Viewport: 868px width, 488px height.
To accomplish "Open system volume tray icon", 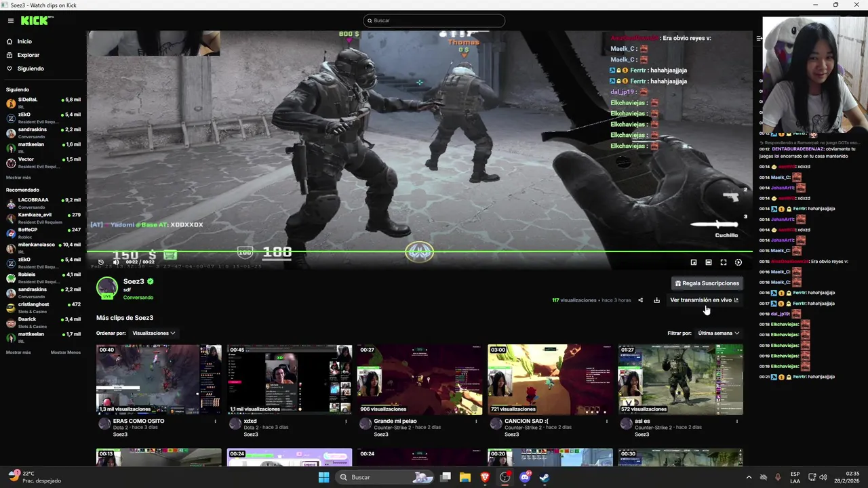I will point(823,477).
